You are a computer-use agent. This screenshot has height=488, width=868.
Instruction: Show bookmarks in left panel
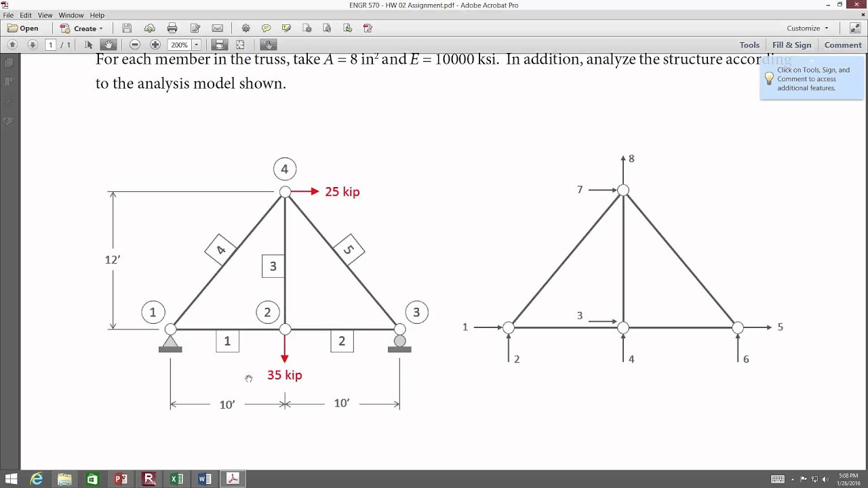[x=9, y=82]
